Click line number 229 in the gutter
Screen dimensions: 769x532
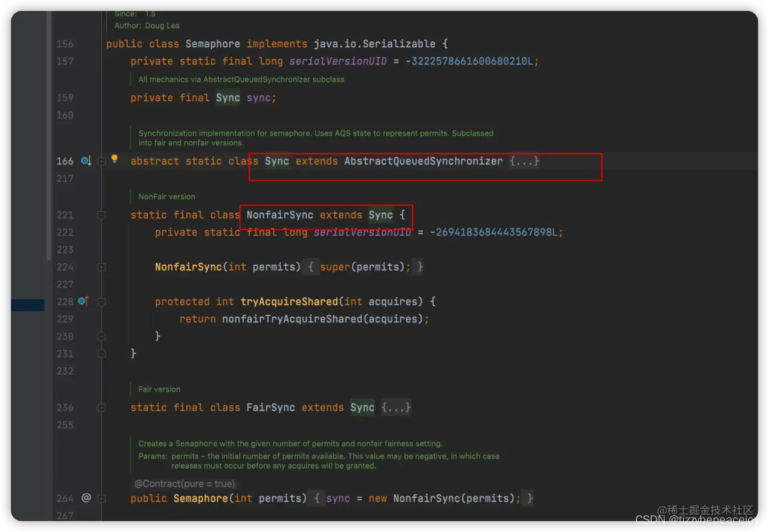pyautogui.click(x=65, y=319)
